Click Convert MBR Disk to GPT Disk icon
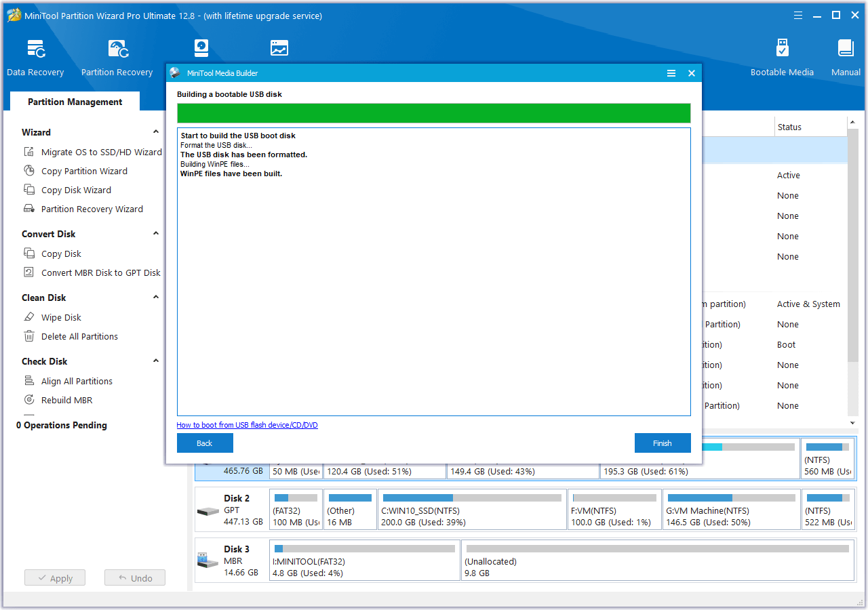Screen dimensions: 868x610 click(x=29, y=272)
